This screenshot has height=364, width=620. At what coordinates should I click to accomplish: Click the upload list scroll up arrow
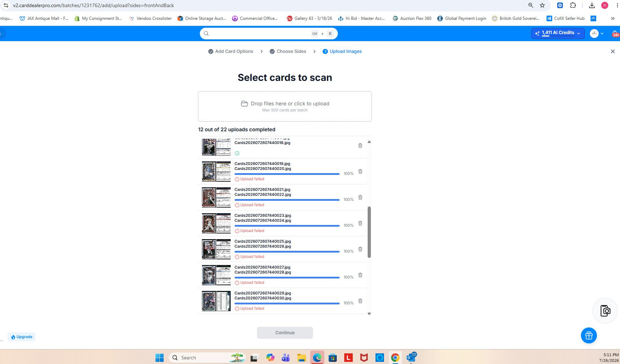coord(369,142)
